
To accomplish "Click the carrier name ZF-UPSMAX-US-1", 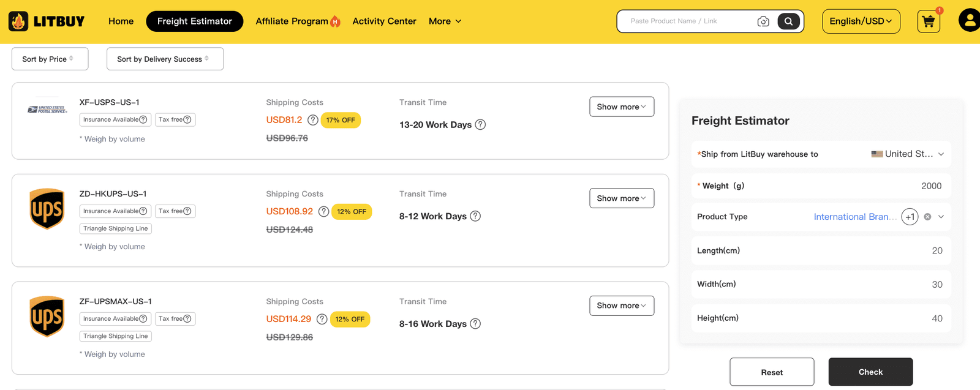I will coord(116,301).
